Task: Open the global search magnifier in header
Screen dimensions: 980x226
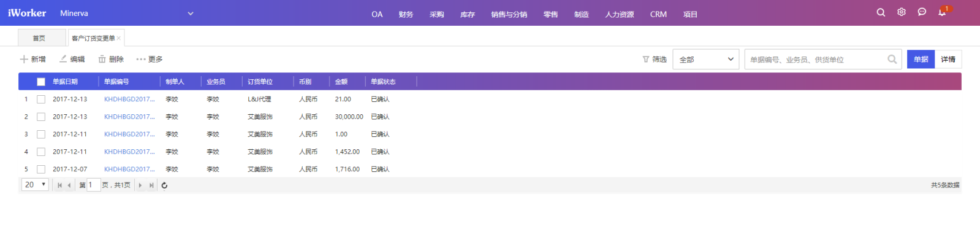Action: pyautogui.click(x=881, y=12)
